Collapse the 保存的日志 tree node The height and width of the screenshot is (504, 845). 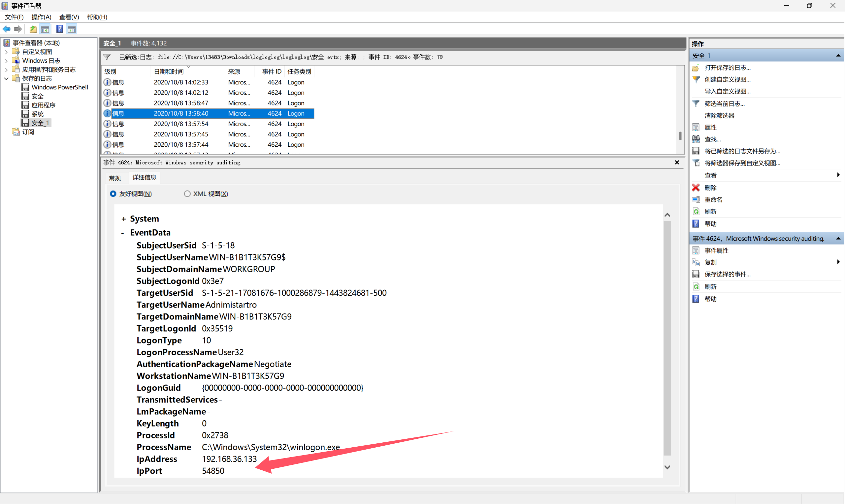click(6, 78)
